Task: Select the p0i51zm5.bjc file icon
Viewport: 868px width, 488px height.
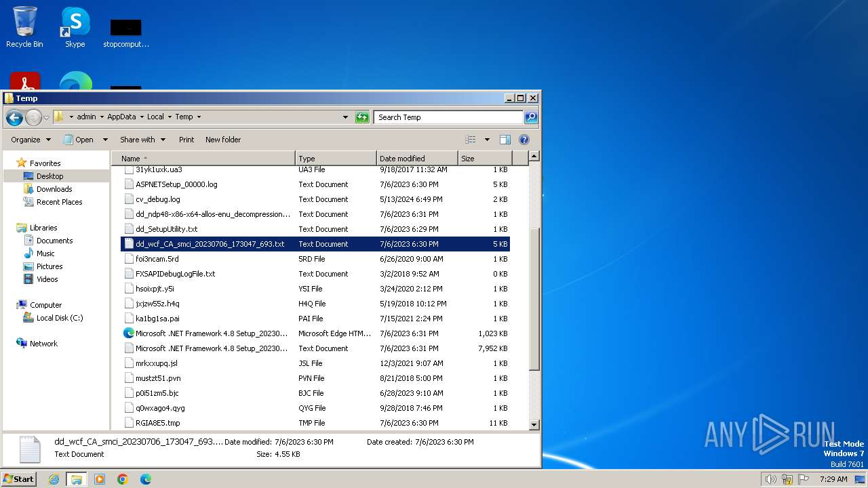Action: pyautogui.click(x=130, y=393)
